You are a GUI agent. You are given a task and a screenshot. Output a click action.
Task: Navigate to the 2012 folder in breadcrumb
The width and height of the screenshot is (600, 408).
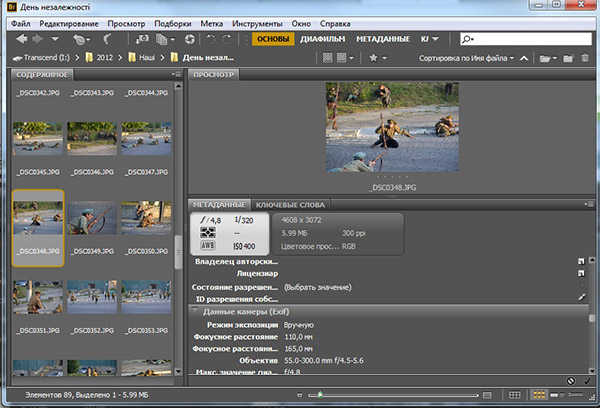tap(103, 58)
